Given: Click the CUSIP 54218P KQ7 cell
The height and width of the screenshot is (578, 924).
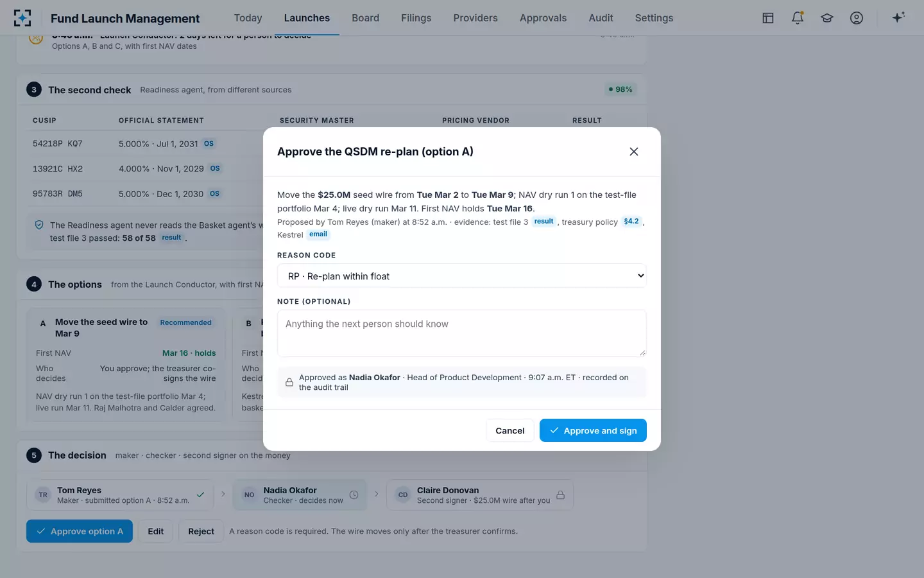Looking at the screenshot, I should (58, 144).
